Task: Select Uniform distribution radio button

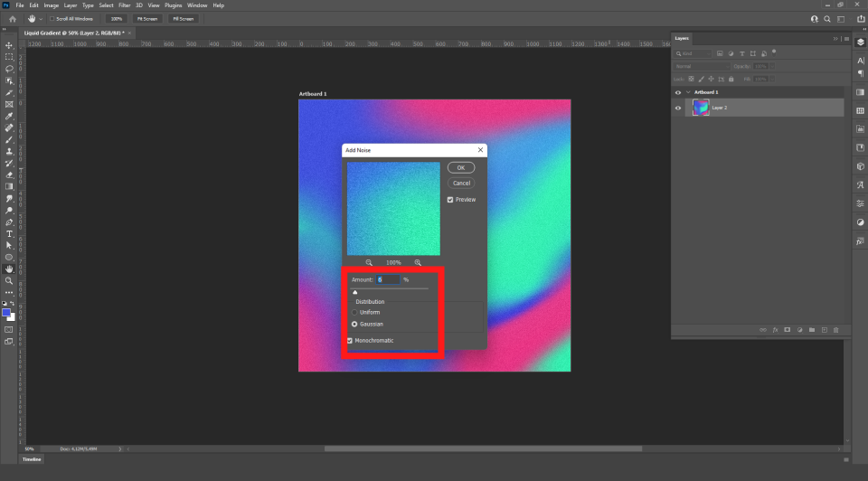Action: pos(354,312)
